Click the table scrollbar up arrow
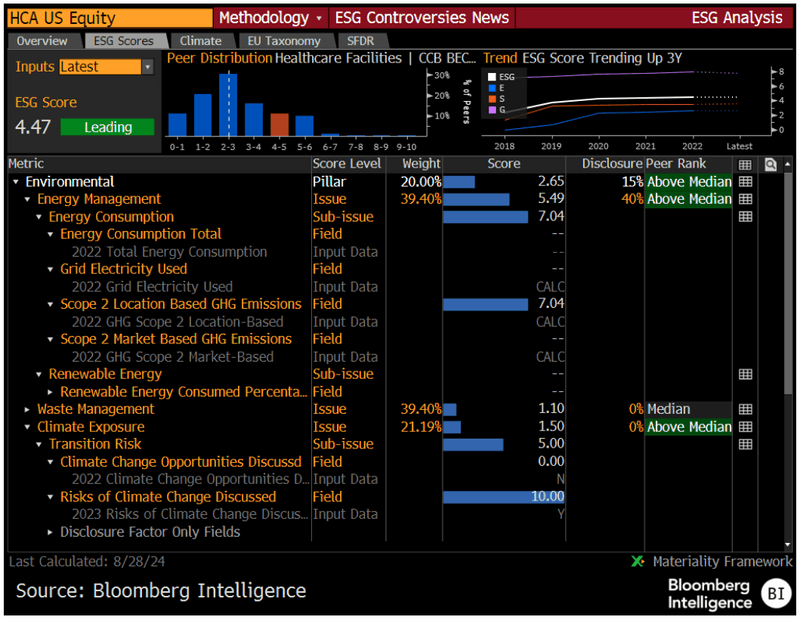Screen dimensions: 800x619 [787, 164]
